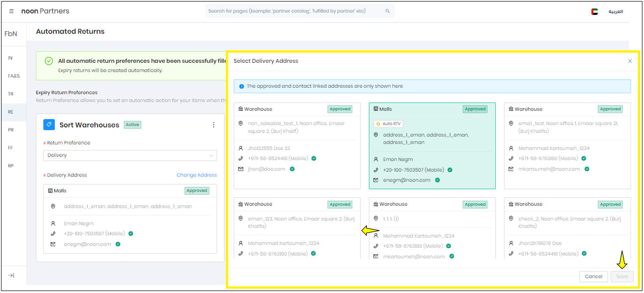Click the Cancel button
The image size is (644, 293).
tap(593, 277)
